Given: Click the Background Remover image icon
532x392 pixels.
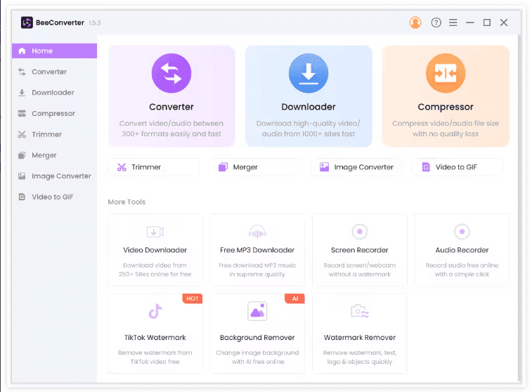Looking at the screenshot, I should pos(257,311).
